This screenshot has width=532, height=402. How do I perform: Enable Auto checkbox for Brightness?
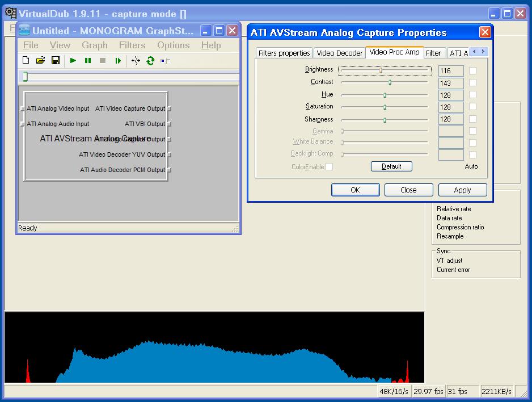[x=472, y=70]
